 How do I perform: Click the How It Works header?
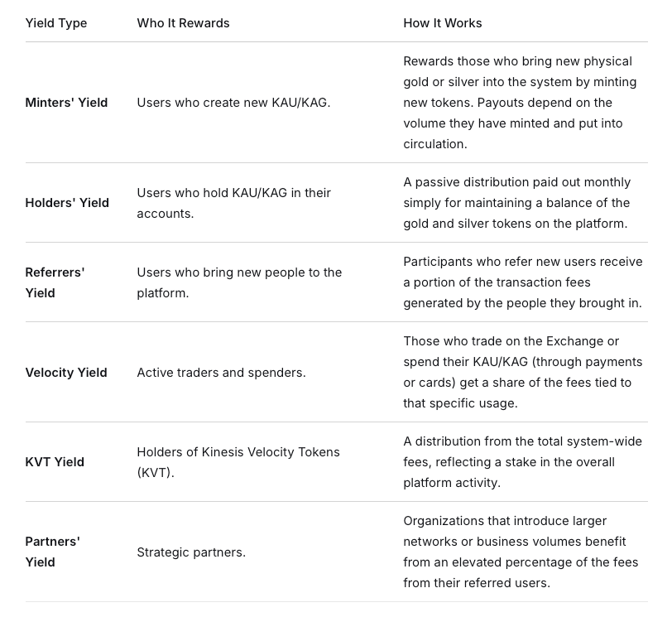coord(442,23)
